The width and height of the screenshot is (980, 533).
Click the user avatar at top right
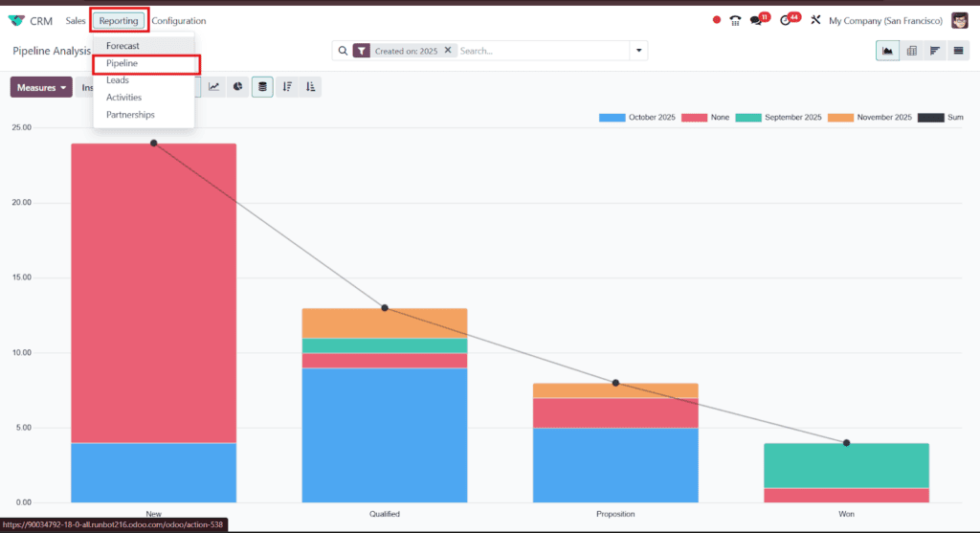click(x=959, y=20)
